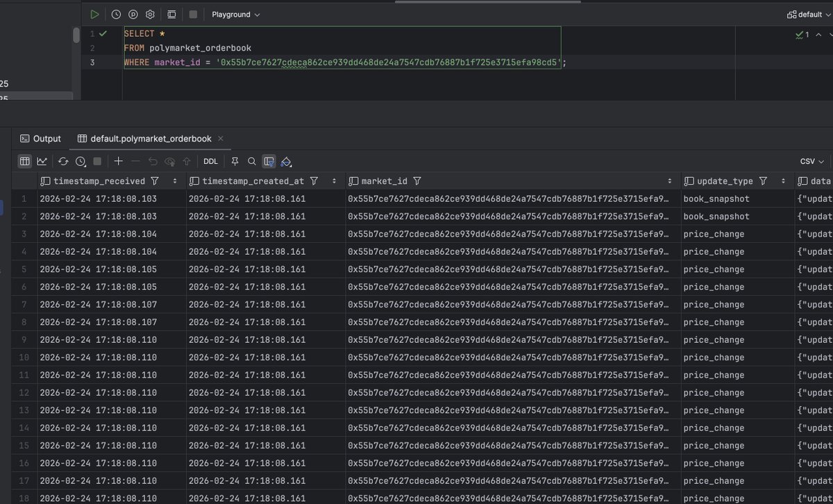
Task: Pin the result tab with pin icon
Action: pyautogui.click(x=235, y=161)
